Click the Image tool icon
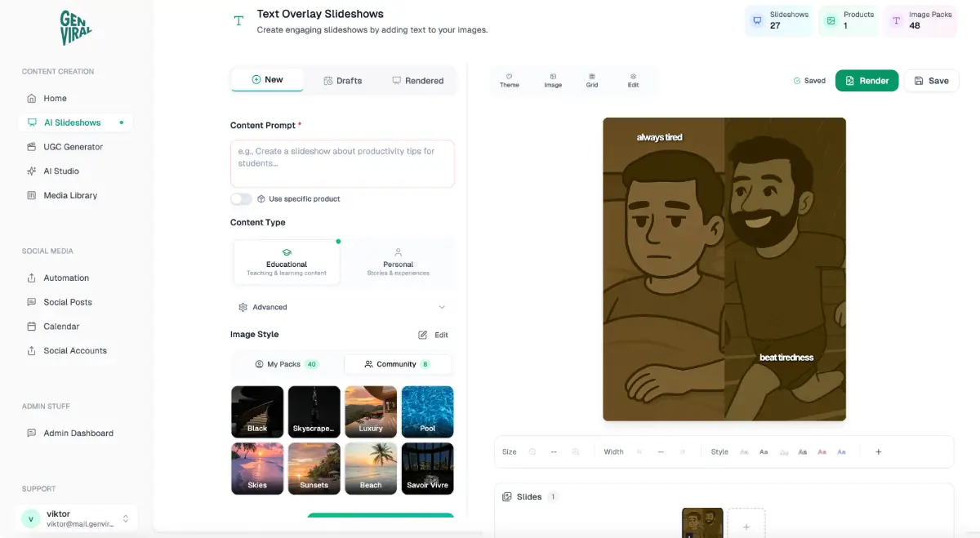The height and width of the screenshot is (538, 980). pos(553,80)
